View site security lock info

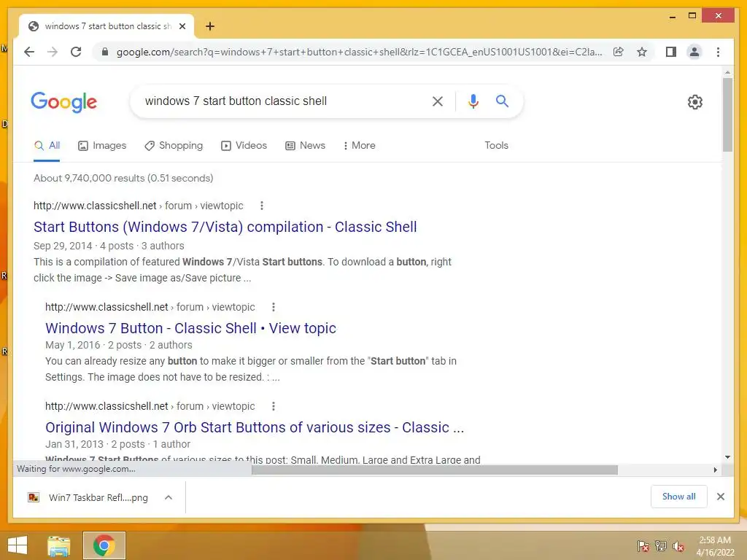(105, 52)
